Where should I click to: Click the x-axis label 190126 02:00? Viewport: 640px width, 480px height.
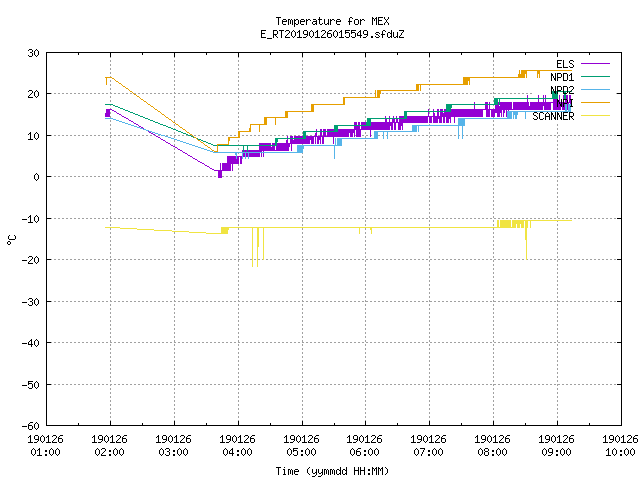[x=109, y=445]
